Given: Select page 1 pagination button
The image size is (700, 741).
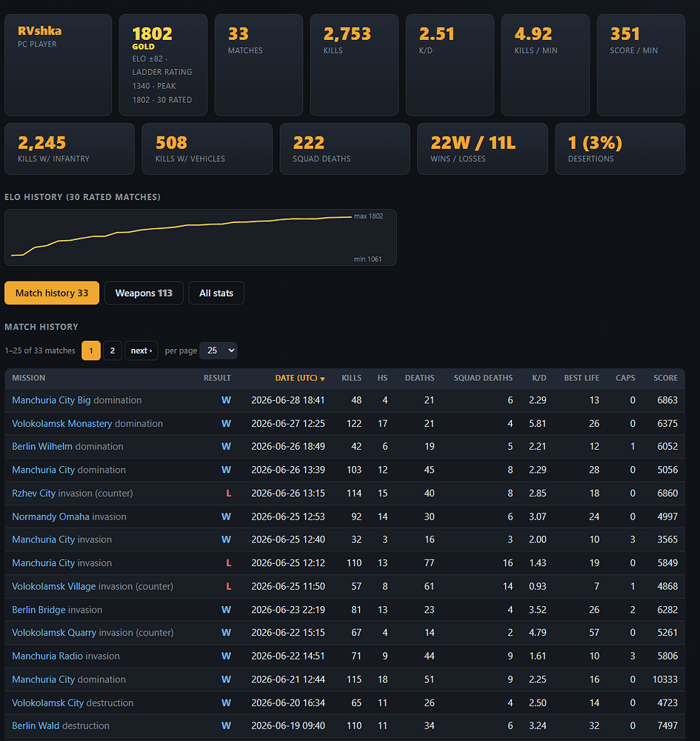Looking at the screenshot, I should (91, 350).
